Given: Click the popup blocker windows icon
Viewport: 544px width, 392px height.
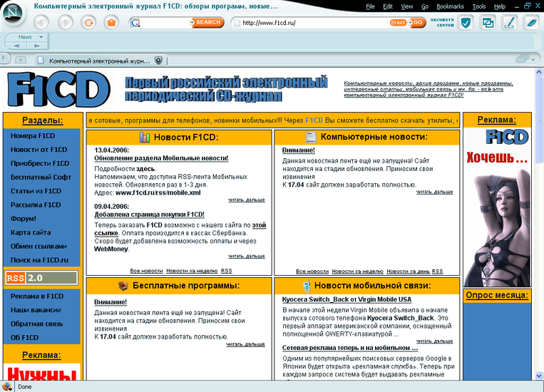Looking at the screenshot, I should tap(488, 23).
